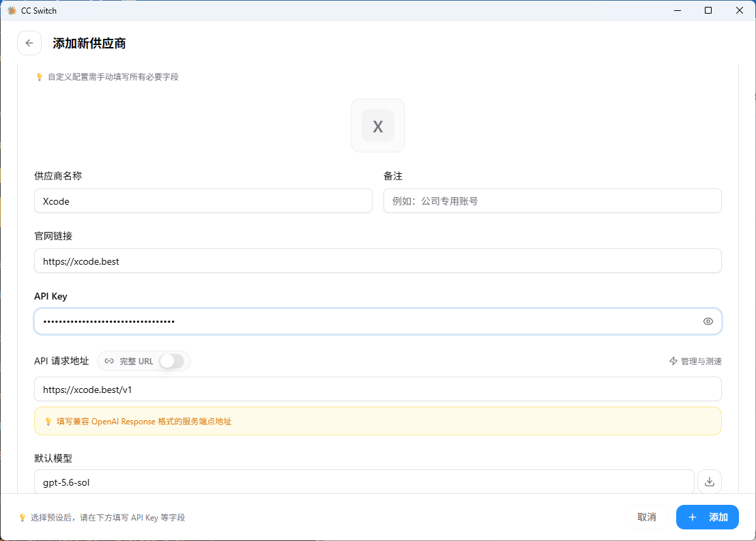Image resolution: width=756 pixels, height=541 pixels.
Task: Toggle the 完整 URL switch
Action: coord(172,361)
